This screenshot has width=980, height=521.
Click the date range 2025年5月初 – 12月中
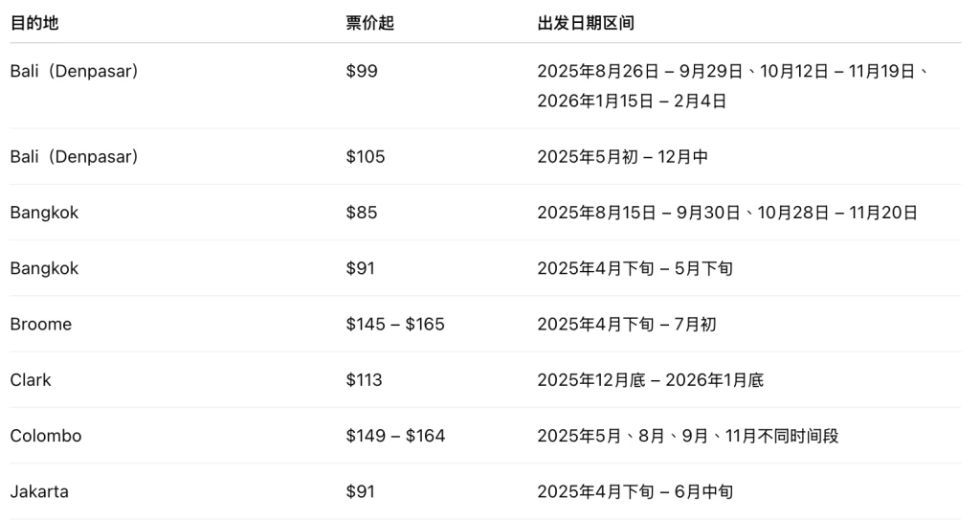pos(622,157)
